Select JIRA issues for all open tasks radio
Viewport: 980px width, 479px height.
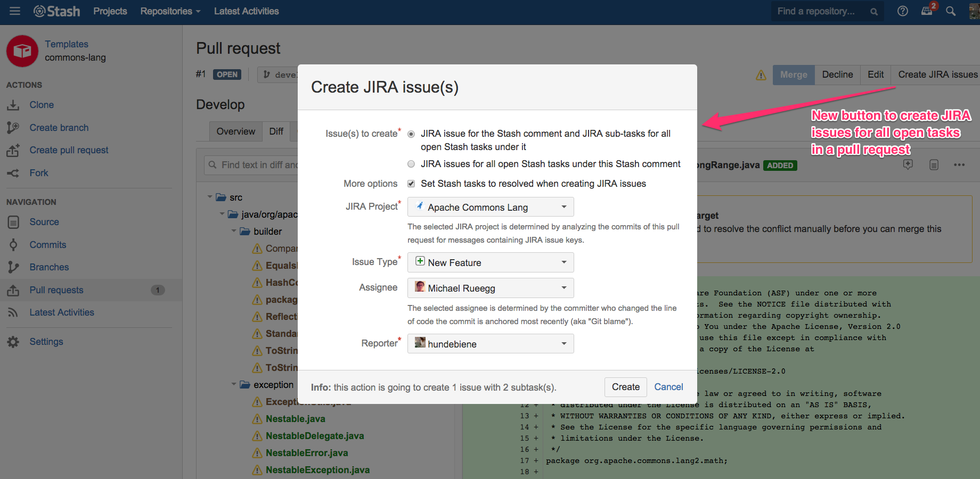tap(411, 164)
